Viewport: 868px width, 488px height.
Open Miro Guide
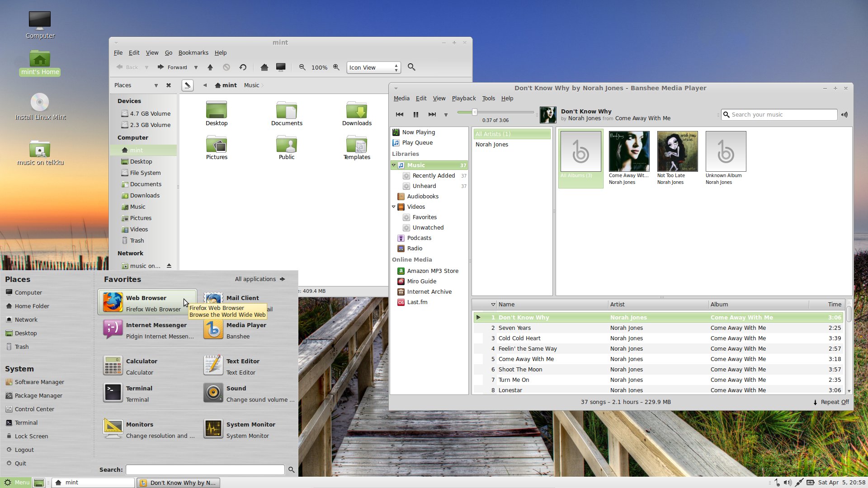[x=421, y=282]
